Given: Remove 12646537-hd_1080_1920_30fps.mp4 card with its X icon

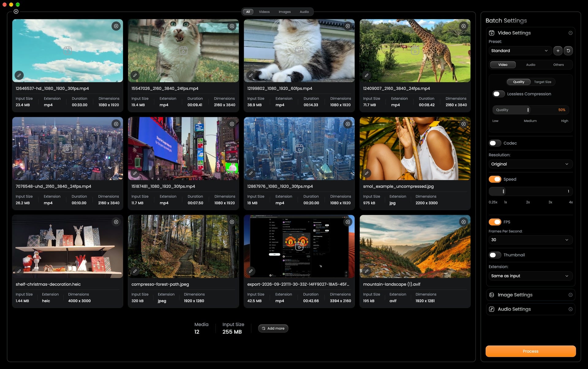Looking at the screenshot, I should coord(116,26).
